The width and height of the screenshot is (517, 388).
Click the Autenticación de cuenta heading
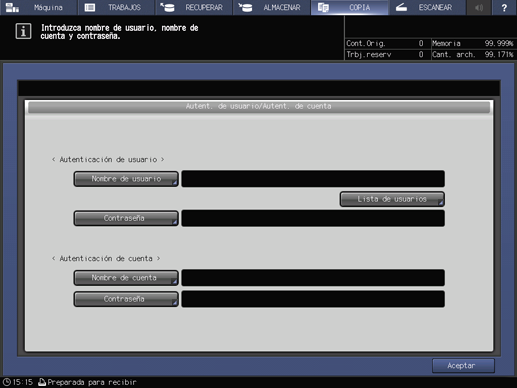click(106, 259)
